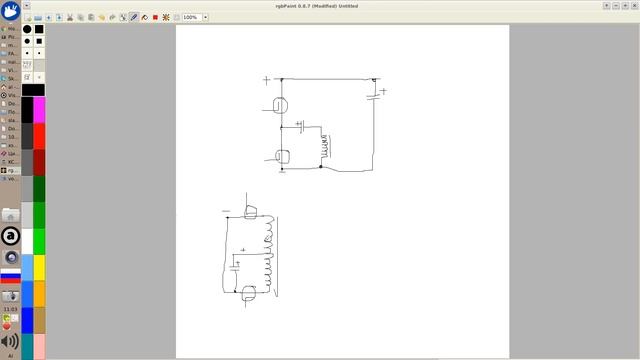Pick the teal palette swatch

coord(27,347)
